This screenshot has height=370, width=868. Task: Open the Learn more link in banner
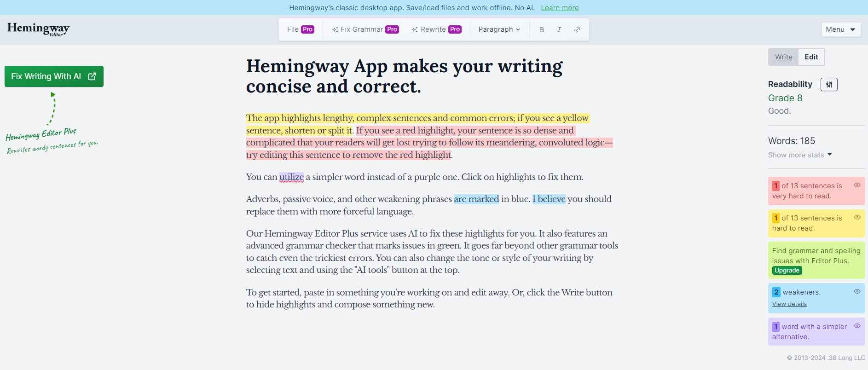[x=560, y=8]
